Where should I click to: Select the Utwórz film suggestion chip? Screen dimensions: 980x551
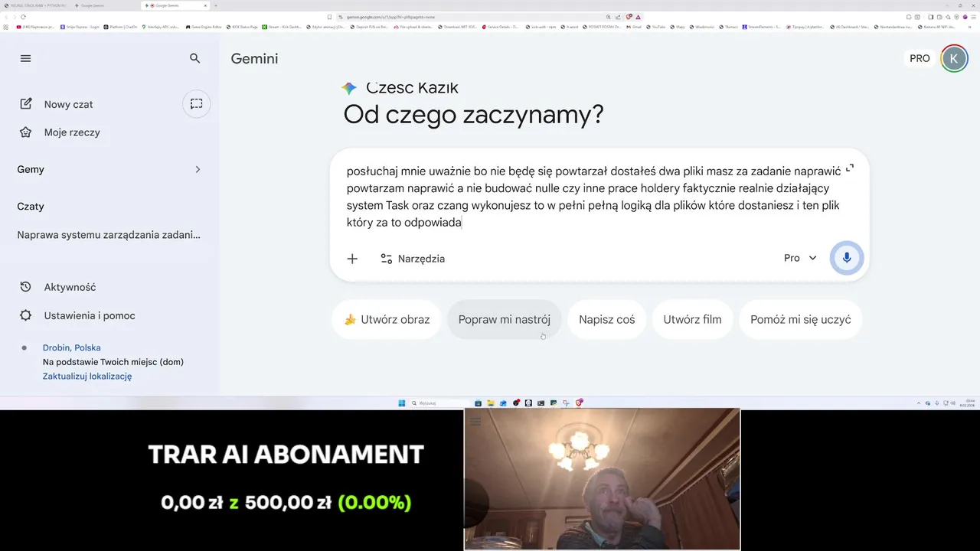tap(692, 319)
